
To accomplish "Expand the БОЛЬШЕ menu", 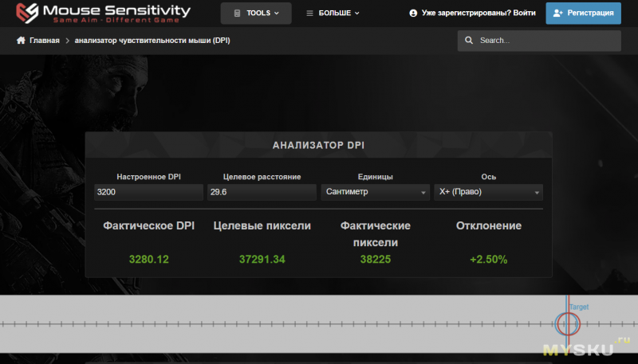I will pyautogui.click(x=333, y=14).
